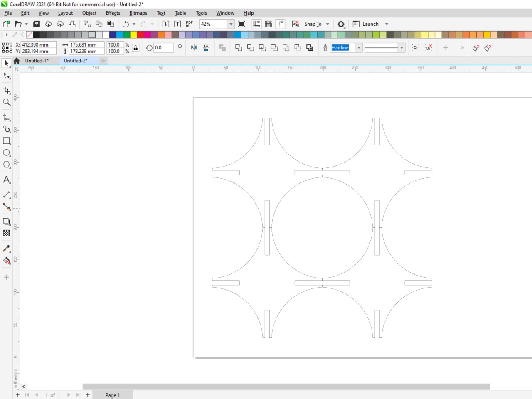Select the Ellipse tool

coord(6,153)
